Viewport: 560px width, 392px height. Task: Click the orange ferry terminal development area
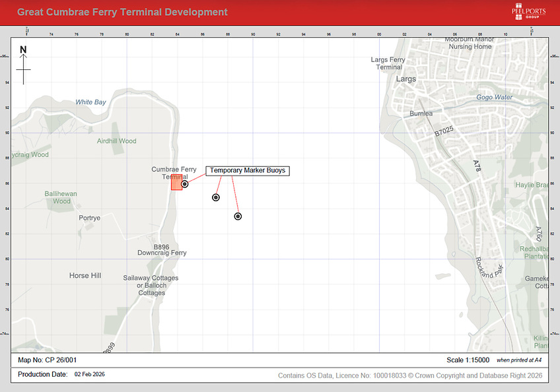pyautogui.click(x=176, y=183)
